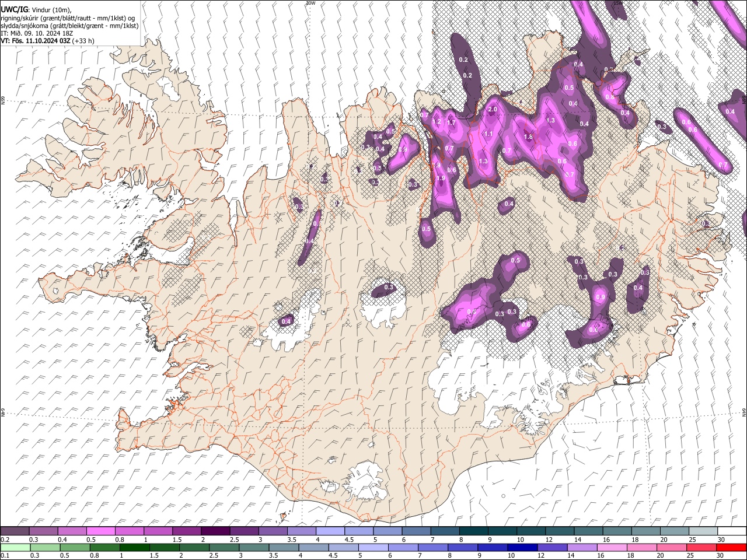Select top-row darkest purple swatch at 2
This screenshot has width=747, height=560.
[215, 531]
